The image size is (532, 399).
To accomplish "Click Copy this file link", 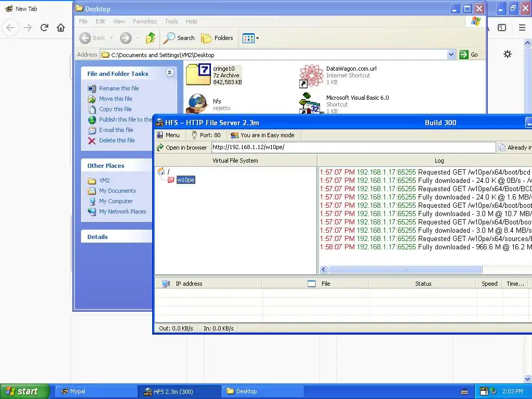I will coord(115,109).
